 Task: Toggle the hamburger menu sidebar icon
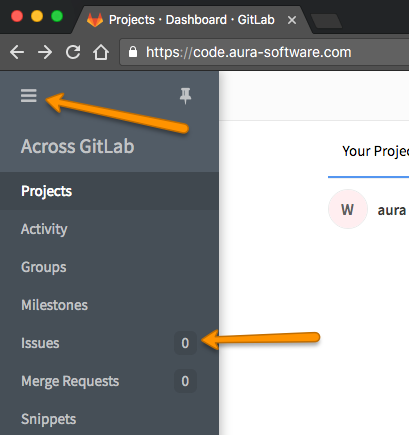[x=29, y=96]
